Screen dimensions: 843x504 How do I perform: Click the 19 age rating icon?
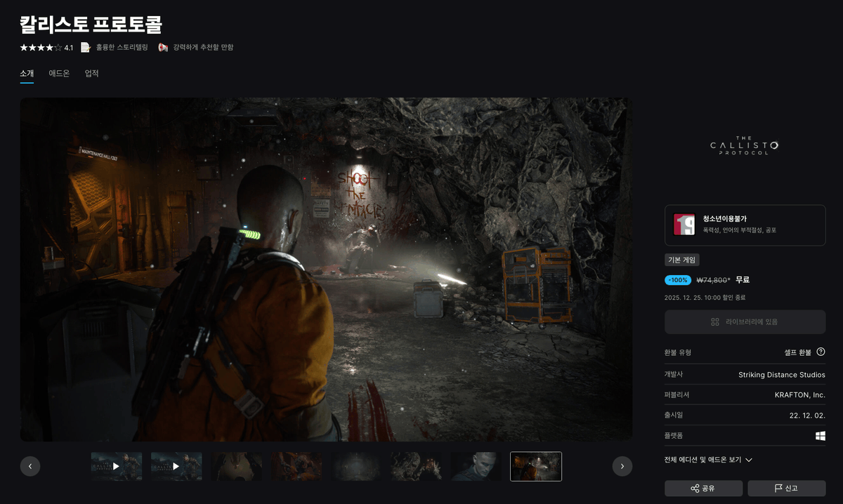[x=684, y=225]
